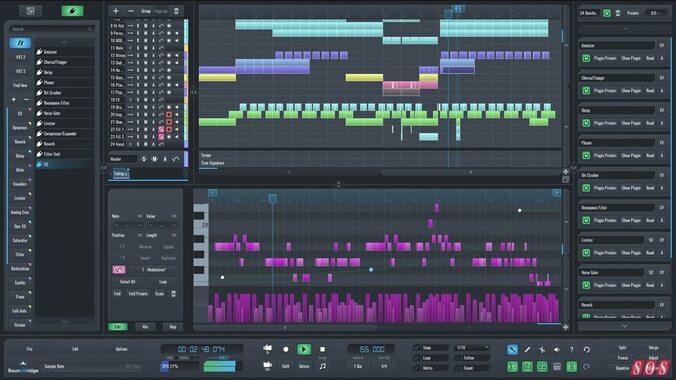This screenshot has height=380, width=676.
Task: Toggle the Snap checkbox
Action: [x=416, y=348]
